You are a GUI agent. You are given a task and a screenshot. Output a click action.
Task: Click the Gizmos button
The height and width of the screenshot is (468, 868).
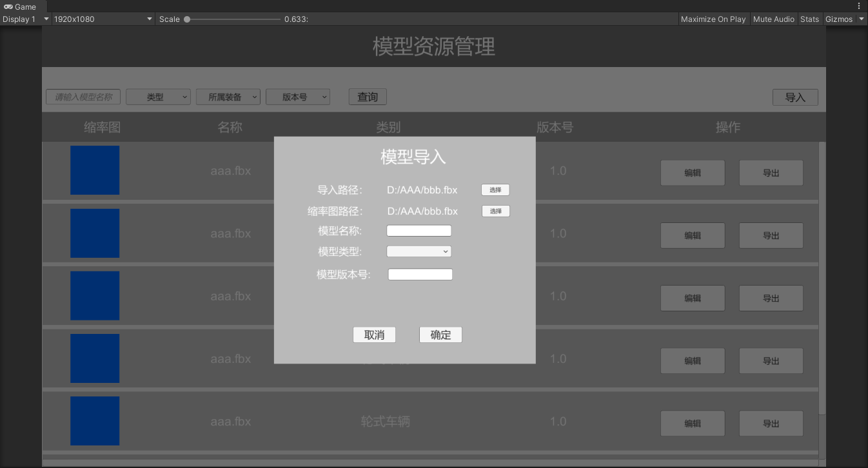pos(839,19)
